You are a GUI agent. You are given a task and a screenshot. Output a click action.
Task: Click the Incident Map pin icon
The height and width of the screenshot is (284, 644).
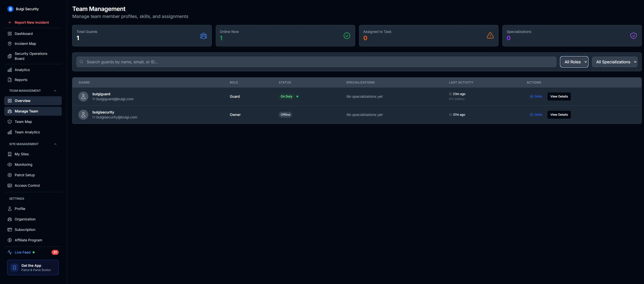click(10, 44)
